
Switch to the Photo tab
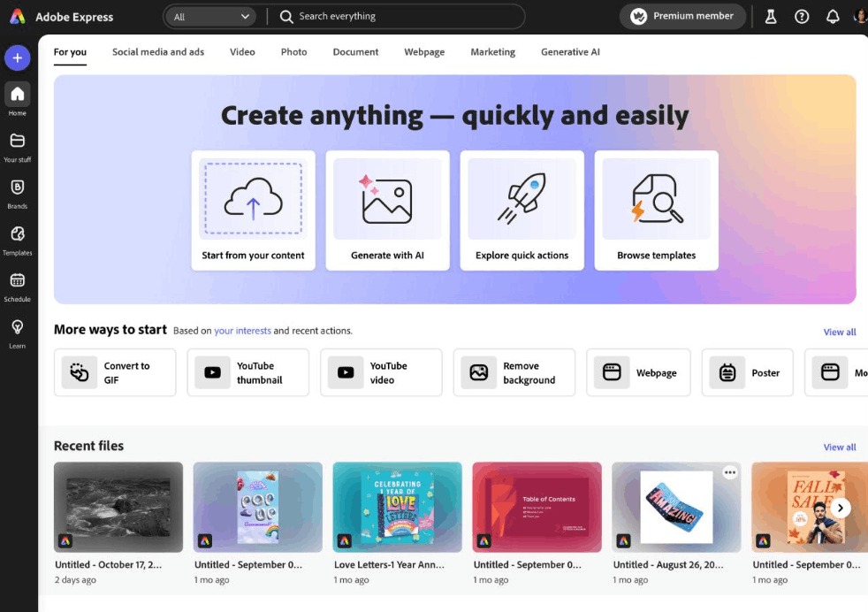point(293,52)
